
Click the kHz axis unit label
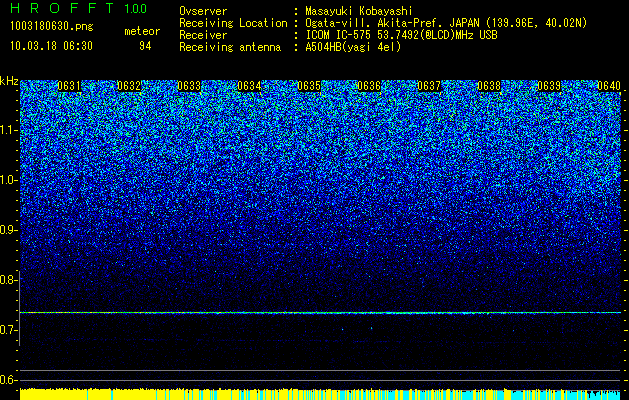(9, 81)
